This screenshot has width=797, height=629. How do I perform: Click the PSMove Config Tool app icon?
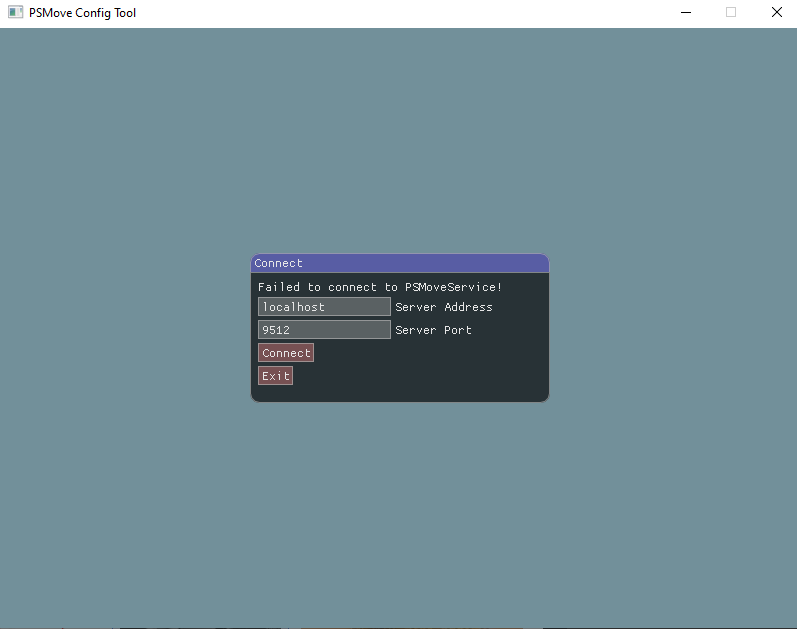coord(15,12)
